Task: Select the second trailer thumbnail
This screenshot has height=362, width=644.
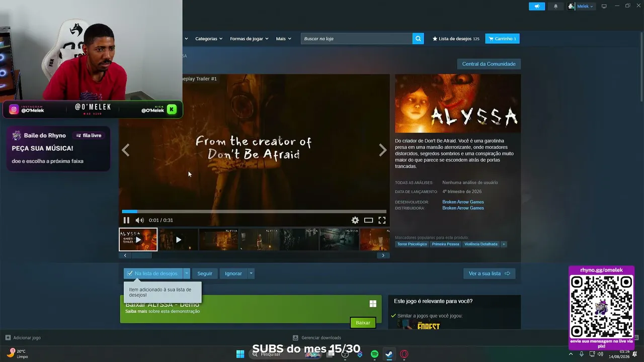Action: [x=178, y=239]
